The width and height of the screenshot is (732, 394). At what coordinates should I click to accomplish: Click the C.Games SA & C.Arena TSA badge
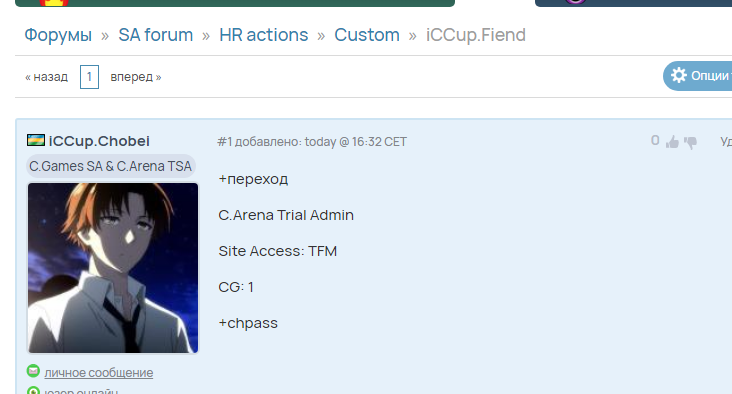pyautogui.click(x=111, y=166)
